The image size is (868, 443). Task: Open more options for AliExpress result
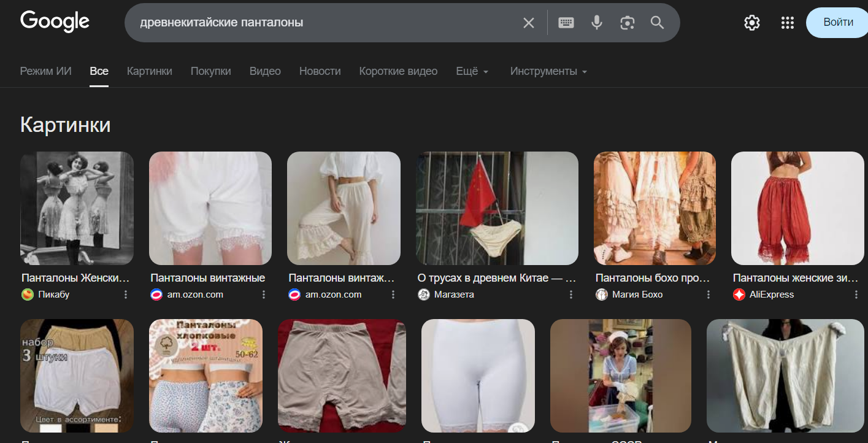coord(856,295)
